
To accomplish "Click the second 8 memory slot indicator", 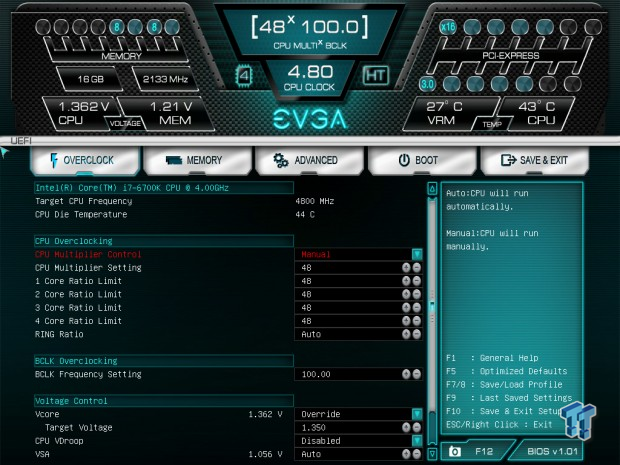I will tap(154, 27).
